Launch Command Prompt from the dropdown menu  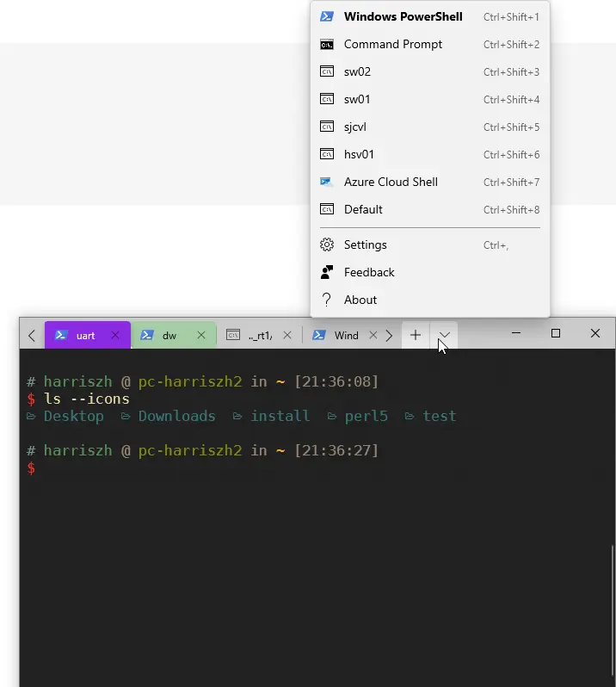tap(430, 44)
